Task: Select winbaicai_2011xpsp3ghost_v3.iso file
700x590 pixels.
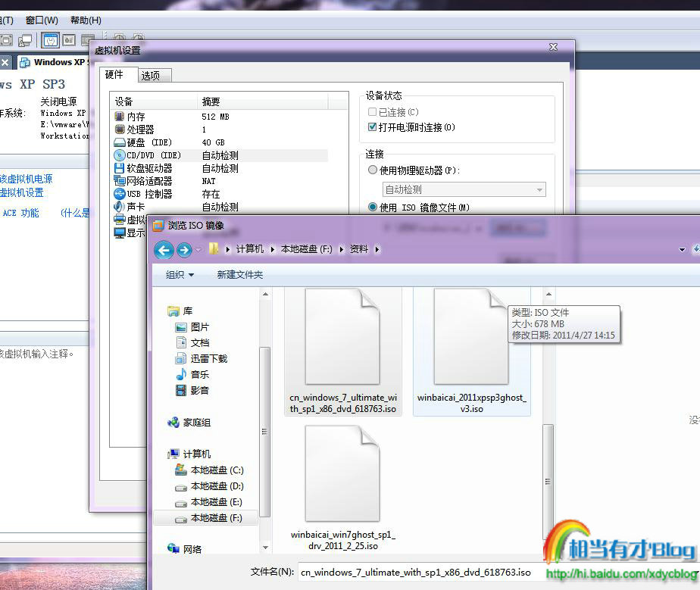Action: [472, 352]
